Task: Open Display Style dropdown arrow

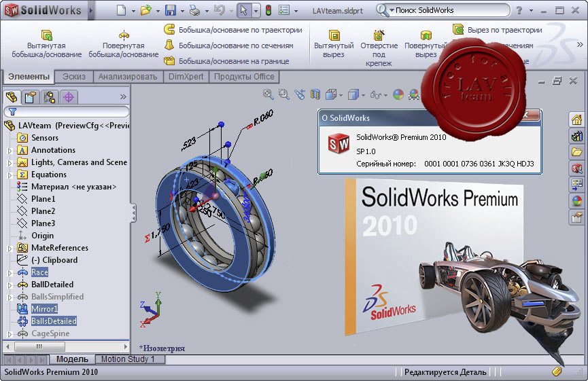Action: point(364,96)
